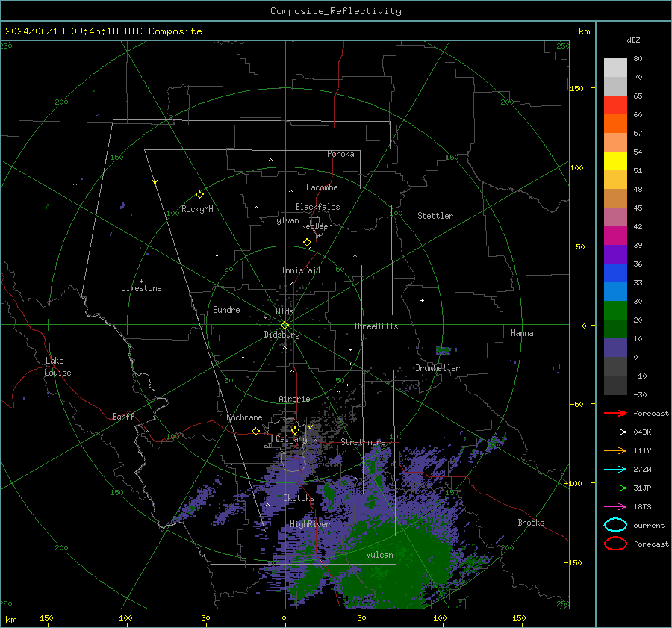Click the Banff town label
This screenshot has height=628, width=672.
123,416
